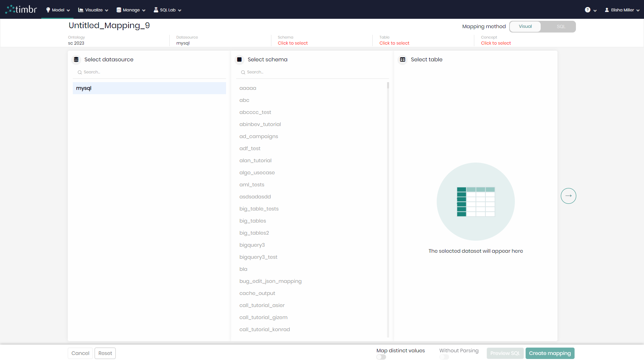Viewport: 644px width, 362px height.
Task: Click the Create mapping button
Action: pyautogui.click(x=550, y=353)
